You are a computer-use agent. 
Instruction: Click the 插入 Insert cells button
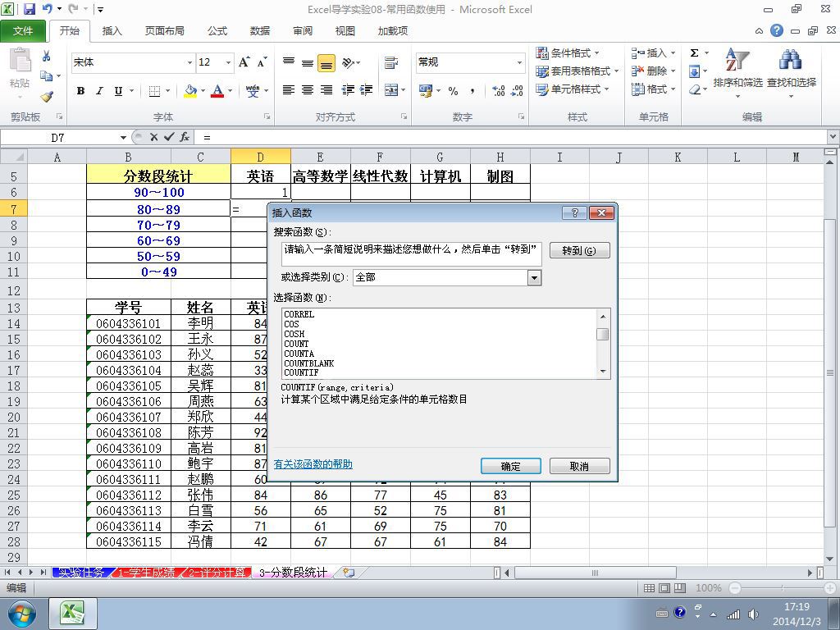654,53
